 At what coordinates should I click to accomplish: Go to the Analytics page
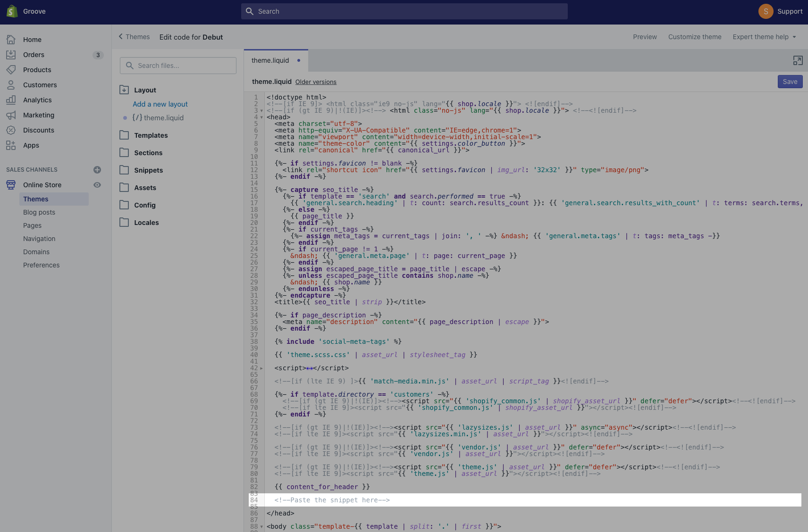[37, 100]
